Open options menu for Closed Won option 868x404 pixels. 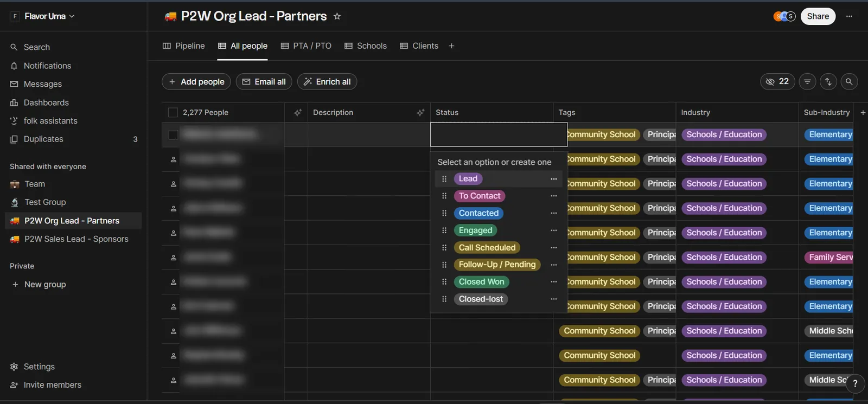(553, 282)
